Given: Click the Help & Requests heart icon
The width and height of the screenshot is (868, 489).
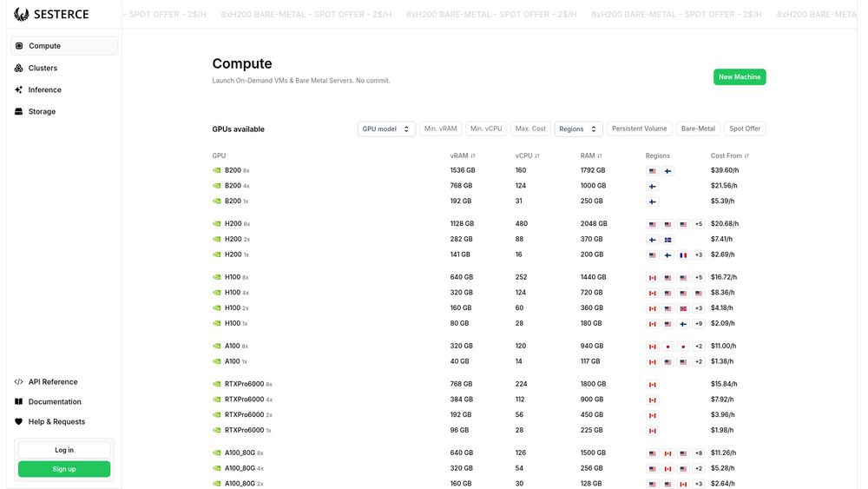Looking at the screenshot, I should (19, 421).
